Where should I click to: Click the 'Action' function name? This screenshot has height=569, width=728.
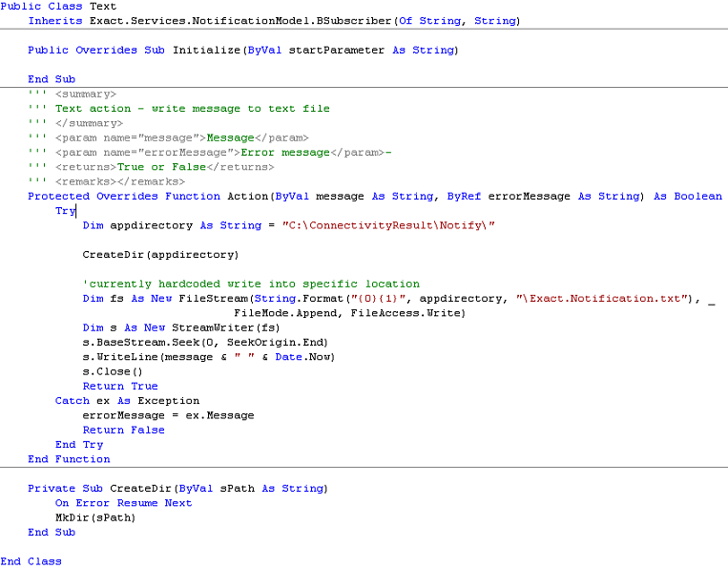pos(248,197)
